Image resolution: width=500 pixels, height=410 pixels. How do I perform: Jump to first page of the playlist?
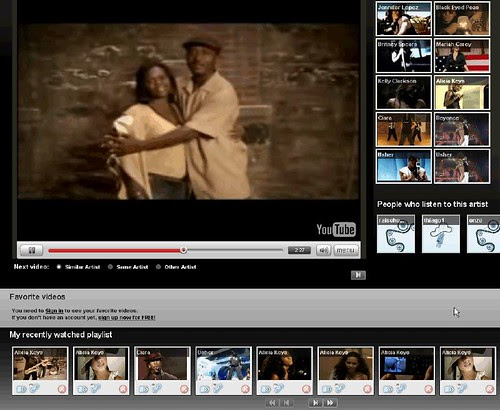tap(272, 403)
